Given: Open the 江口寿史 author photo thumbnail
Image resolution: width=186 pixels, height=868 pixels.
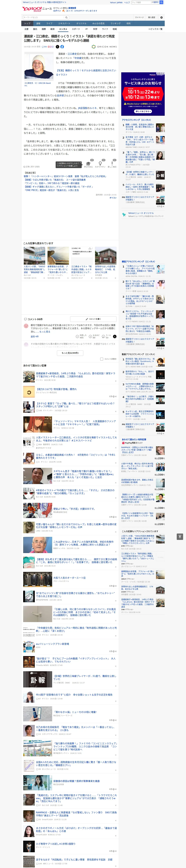Looking at the screenshot, I should pyautogui.click(x=39, y=66).
